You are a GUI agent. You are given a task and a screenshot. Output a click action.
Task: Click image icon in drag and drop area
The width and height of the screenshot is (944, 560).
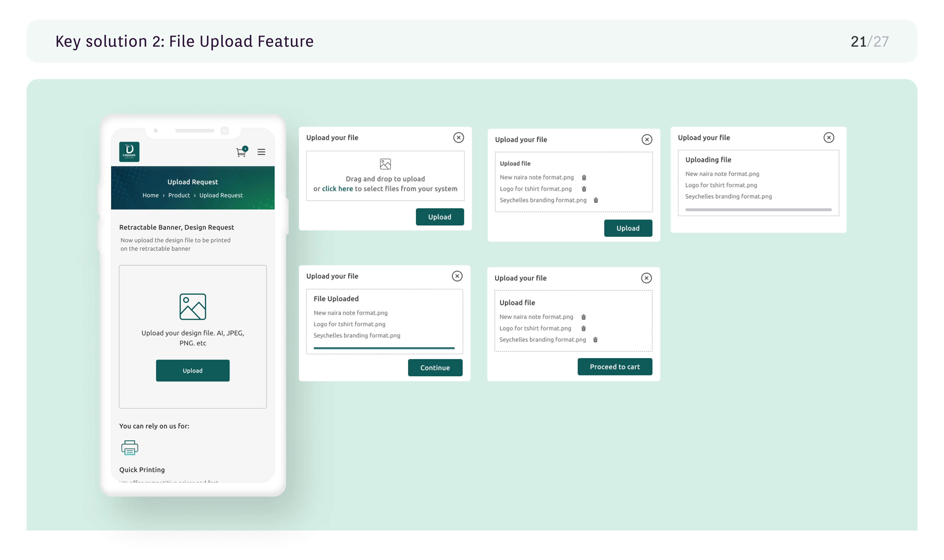coord(385,164)
